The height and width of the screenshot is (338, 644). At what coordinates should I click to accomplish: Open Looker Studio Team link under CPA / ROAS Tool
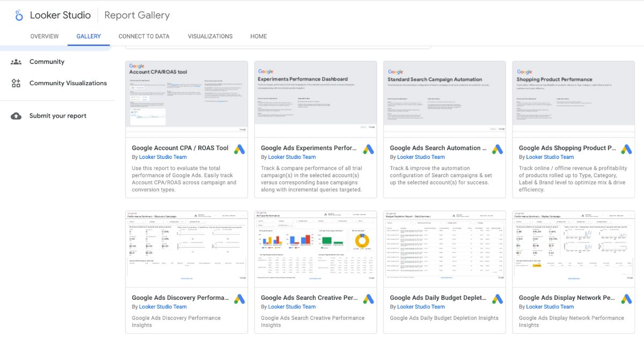tap(163, 157)
